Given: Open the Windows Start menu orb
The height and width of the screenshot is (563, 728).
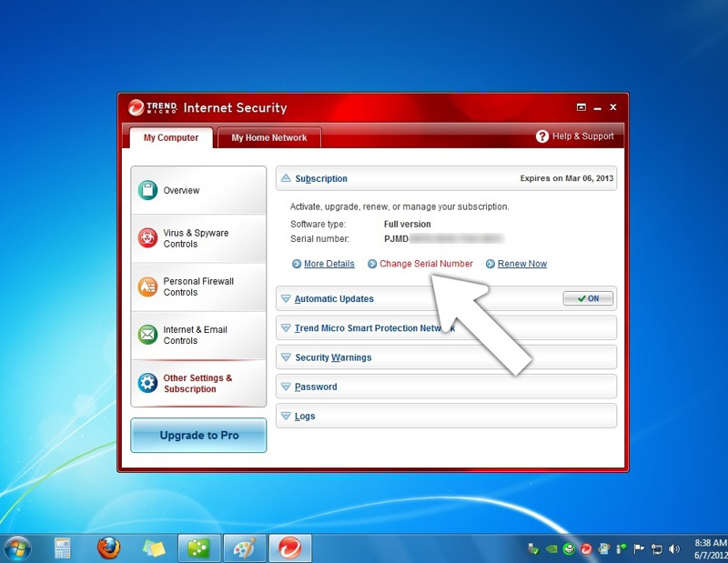Looking at the screenshot, I should coord(17,548).
